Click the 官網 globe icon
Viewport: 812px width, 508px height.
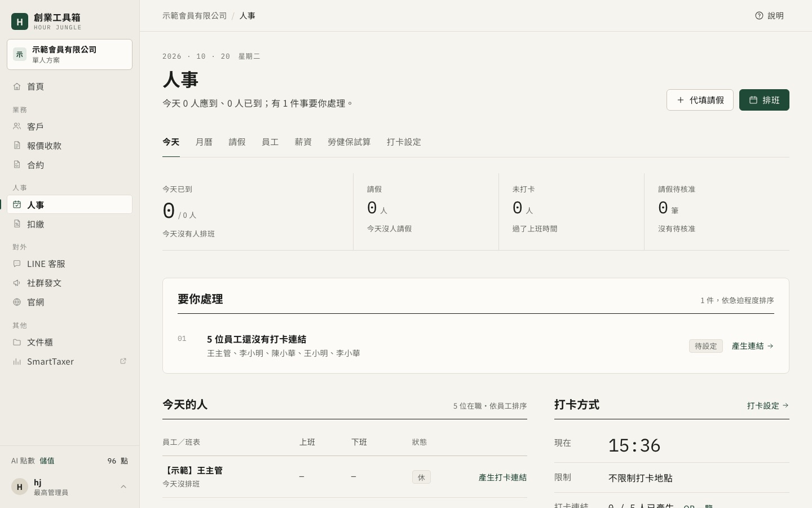(x=17, y=302)
